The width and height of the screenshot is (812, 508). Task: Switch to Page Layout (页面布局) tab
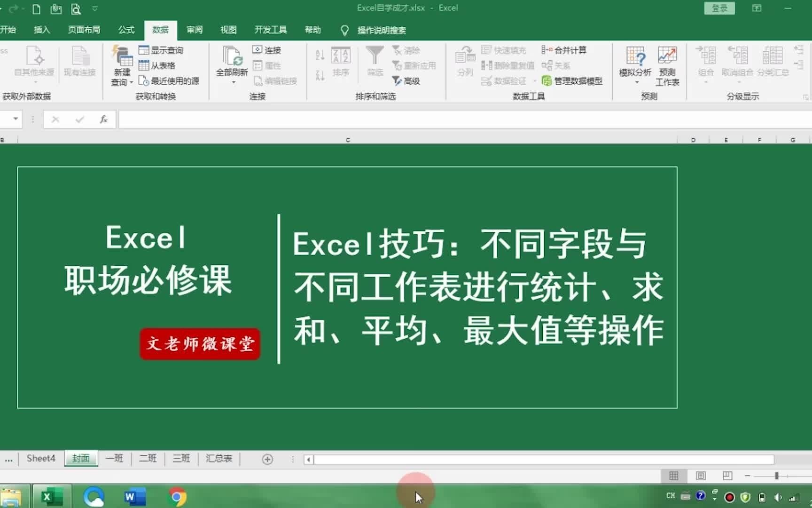[84, 30]
